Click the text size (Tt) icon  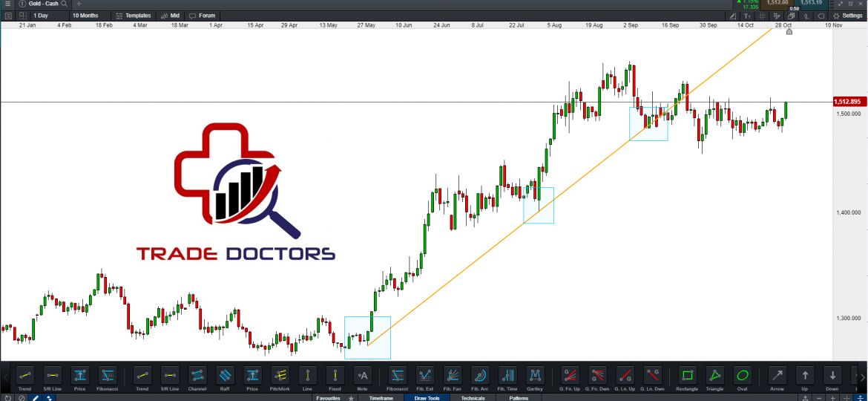coord(747,16)
